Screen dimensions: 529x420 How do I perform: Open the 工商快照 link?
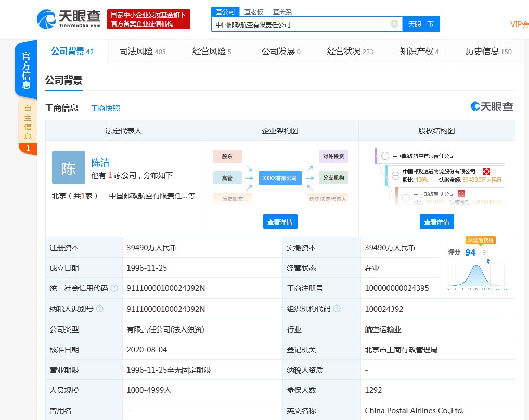coord(105,108)
